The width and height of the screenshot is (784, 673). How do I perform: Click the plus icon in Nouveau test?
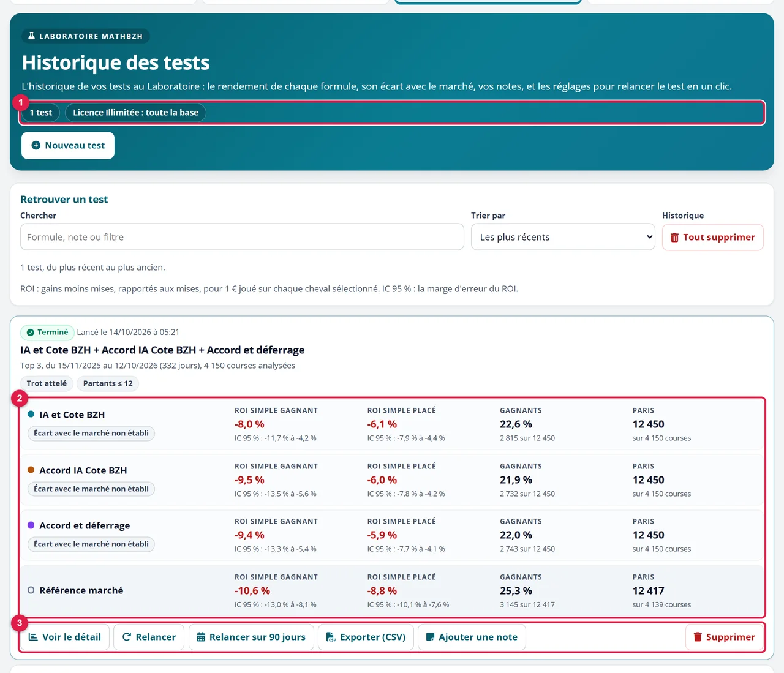coord(36,146)
